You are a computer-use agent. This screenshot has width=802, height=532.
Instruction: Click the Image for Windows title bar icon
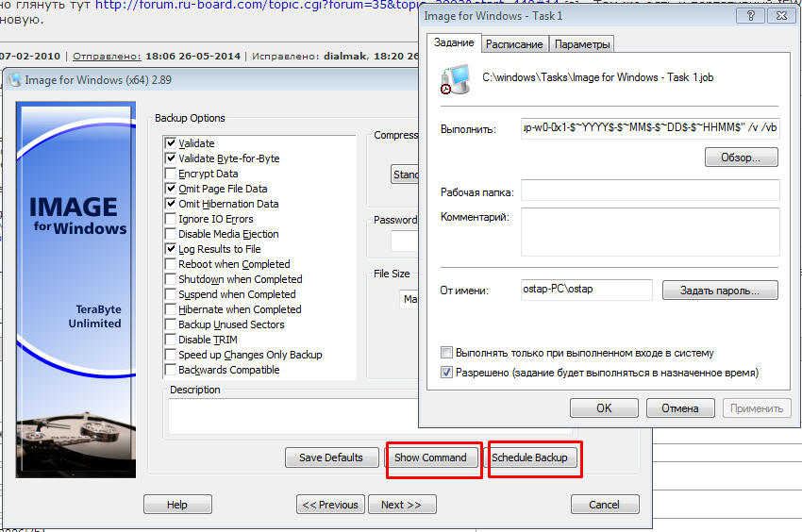(x=14, y=80)
